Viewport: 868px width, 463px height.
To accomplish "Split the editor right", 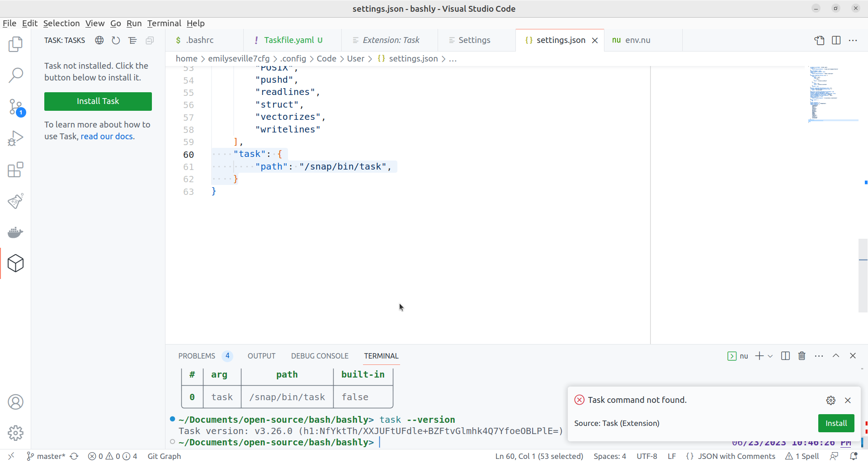I will pyautogui.click(x=836, y=40).
